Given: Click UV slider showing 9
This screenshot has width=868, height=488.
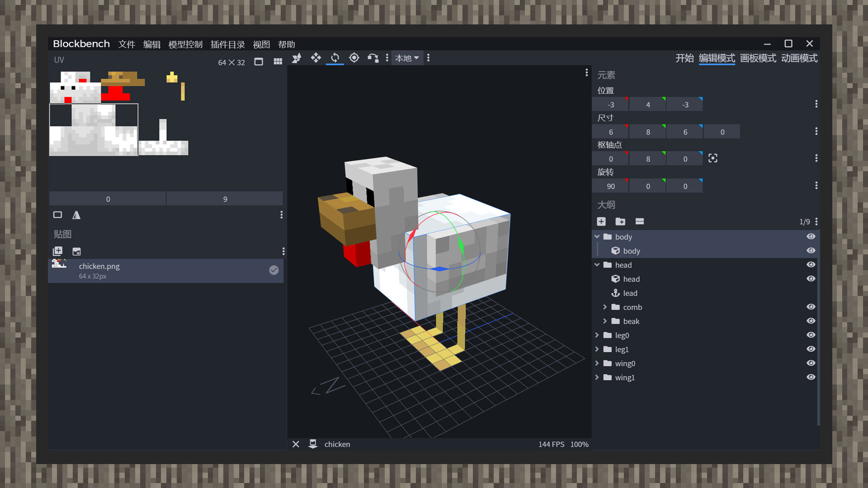Looking at the screenshot, I should 225,199.
